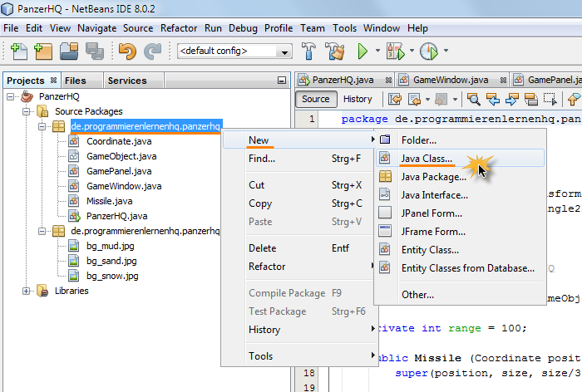Click the Undo arrow icon
This screenshot has width=582, height=392.
[x=127, y=51]
